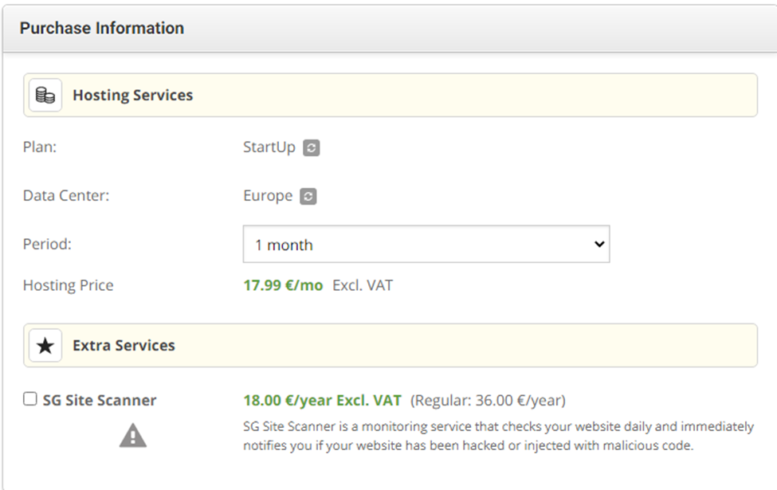Click the change icon next to Europe
This screenshot has height=490, width=777.
[x=308, y=196]
